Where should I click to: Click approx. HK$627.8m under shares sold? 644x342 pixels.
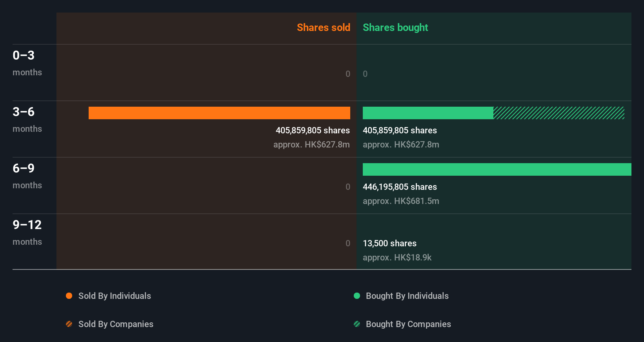point(311,145)
